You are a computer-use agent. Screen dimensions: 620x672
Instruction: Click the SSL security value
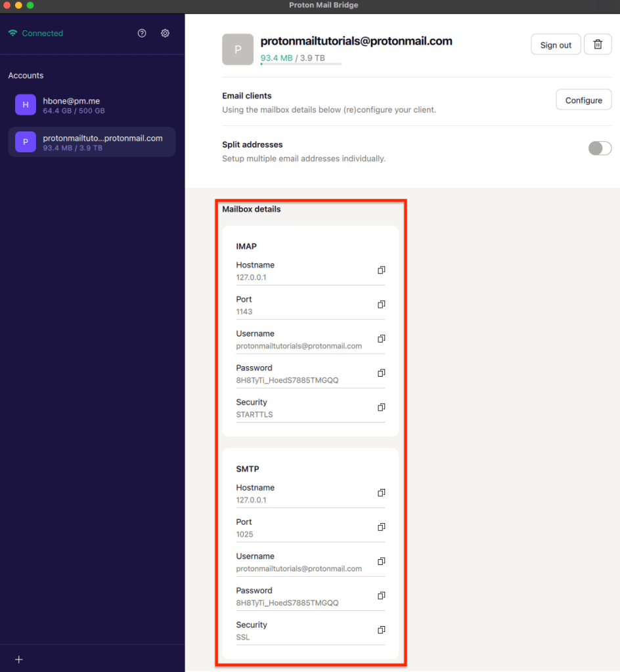tap(243, 637)
